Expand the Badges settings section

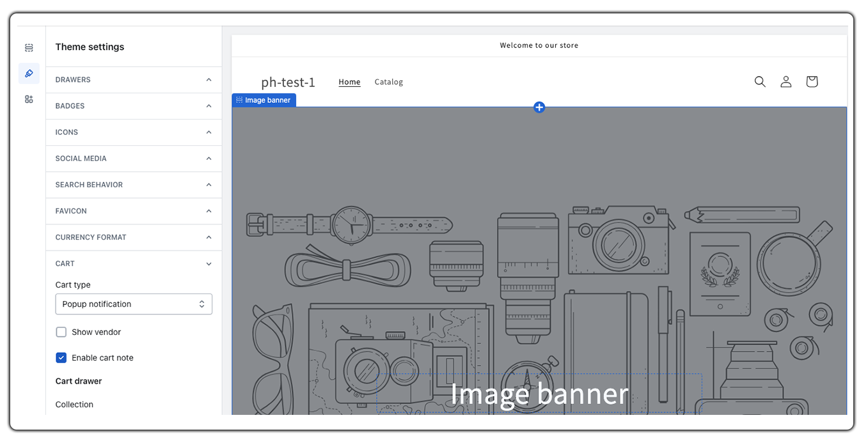pos(134,106)
